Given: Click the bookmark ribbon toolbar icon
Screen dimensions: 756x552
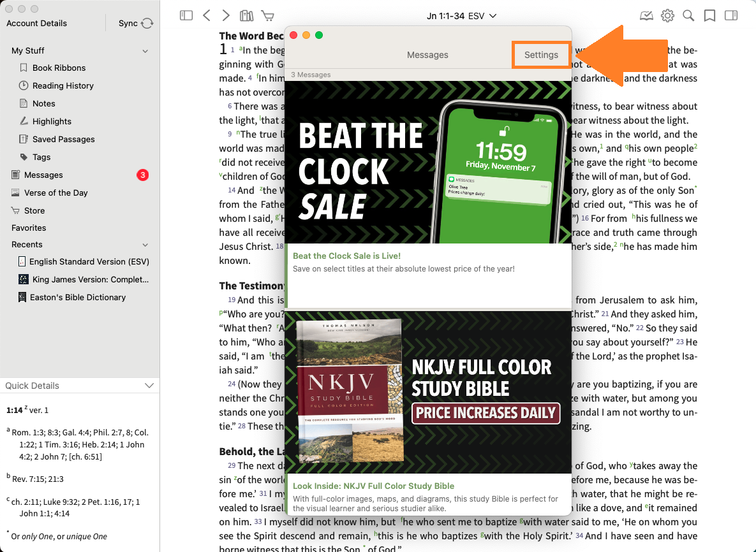Looking at the screenshot, I should point(709,15).
